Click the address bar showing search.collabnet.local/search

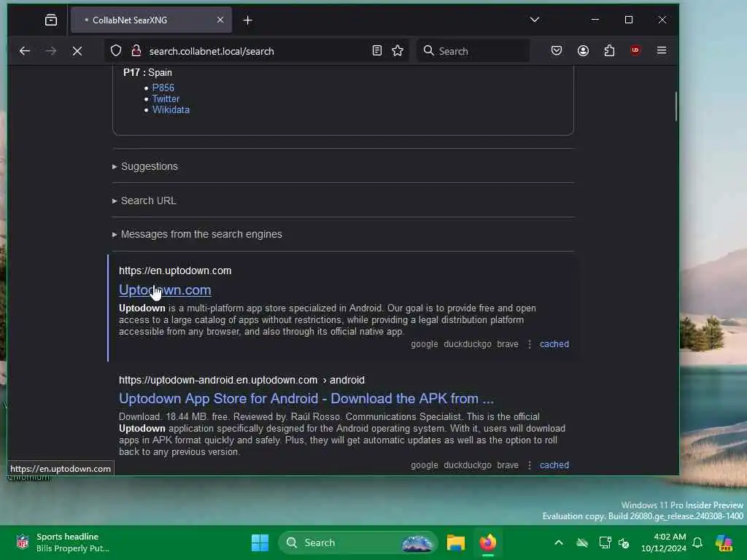[258, 51]
